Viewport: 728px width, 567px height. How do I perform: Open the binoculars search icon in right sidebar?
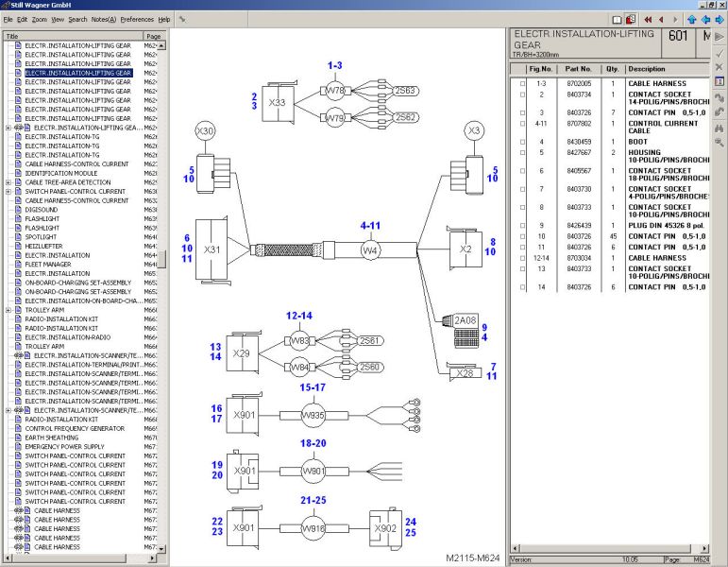720,127
